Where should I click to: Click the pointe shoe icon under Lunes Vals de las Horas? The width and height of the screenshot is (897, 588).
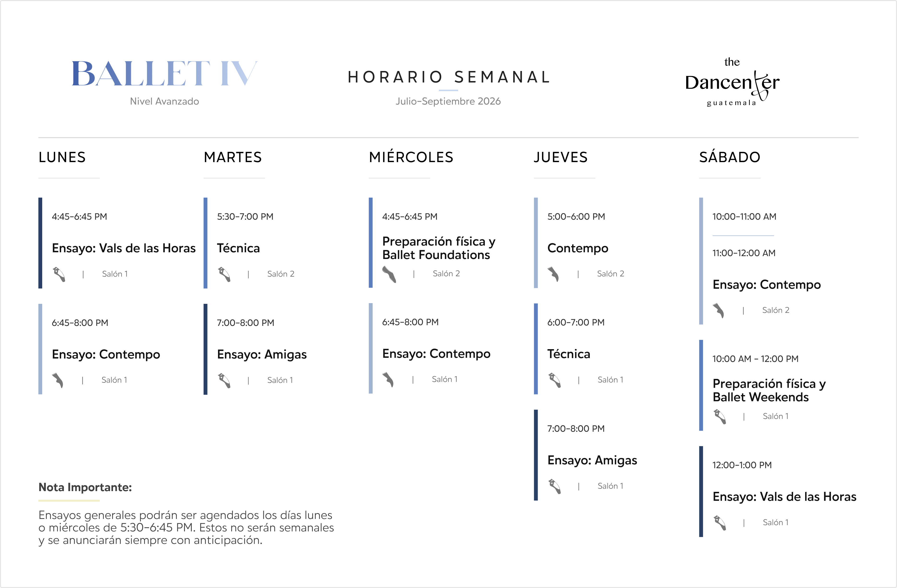tap(59, 274)
